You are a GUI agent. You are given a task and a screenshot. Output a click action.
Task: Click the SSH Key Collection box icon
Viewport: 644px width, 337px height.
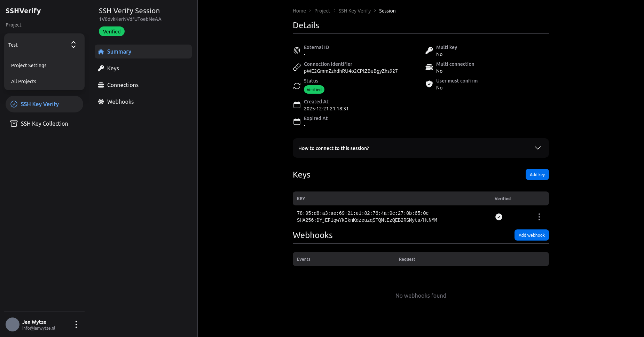pos(13,123)
